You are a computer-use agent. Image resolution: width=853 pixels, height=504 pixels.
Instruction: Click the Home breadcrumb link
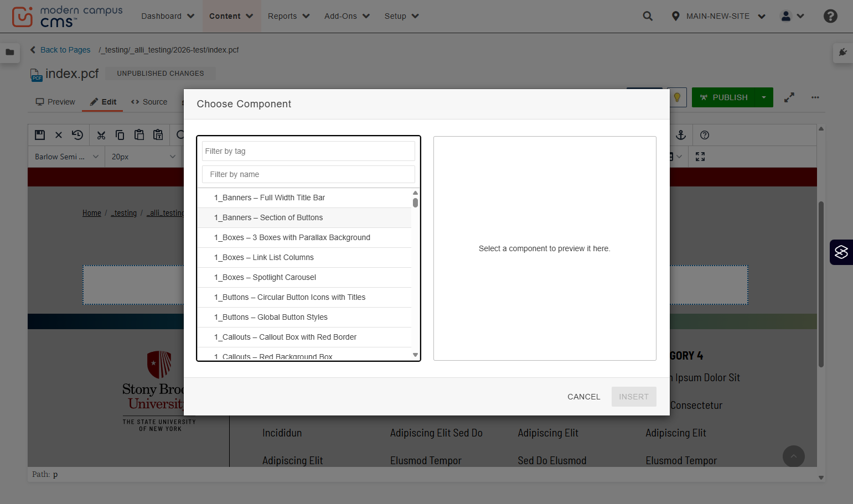(x=92, y=213)
